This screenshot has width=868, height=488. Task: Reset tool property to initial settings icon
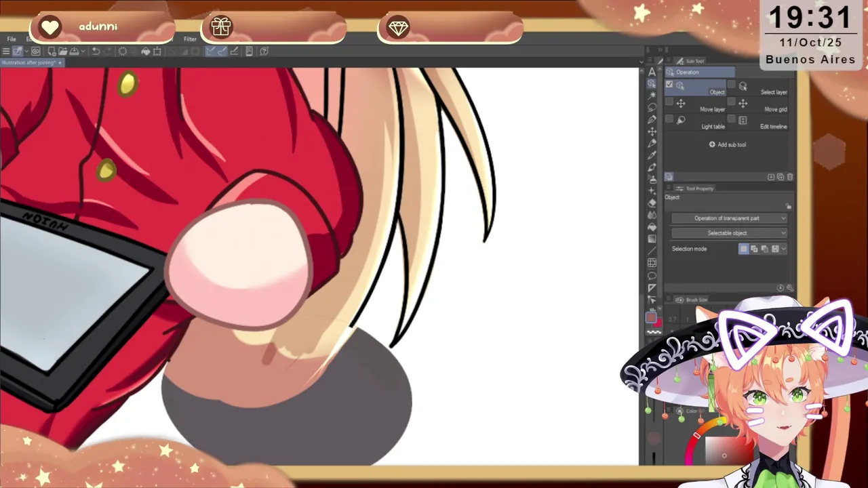(781, 288)
